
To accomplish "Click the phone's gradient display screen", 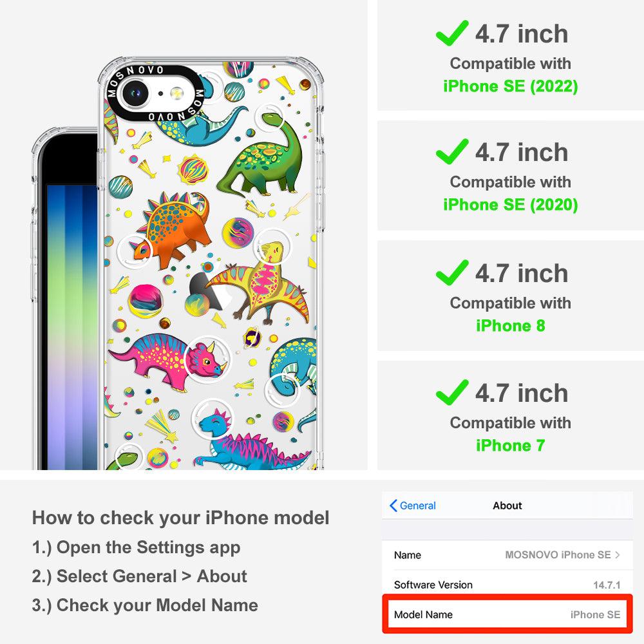I will 73,327.
